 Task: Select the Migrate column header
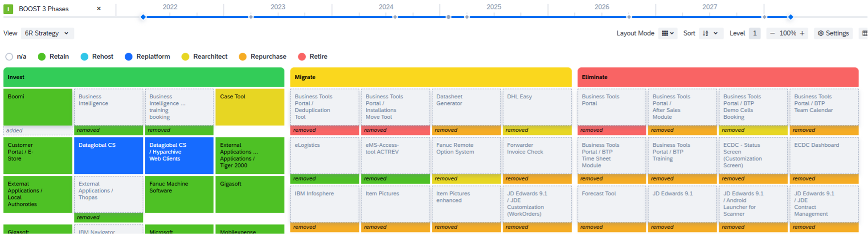point(431,77)
